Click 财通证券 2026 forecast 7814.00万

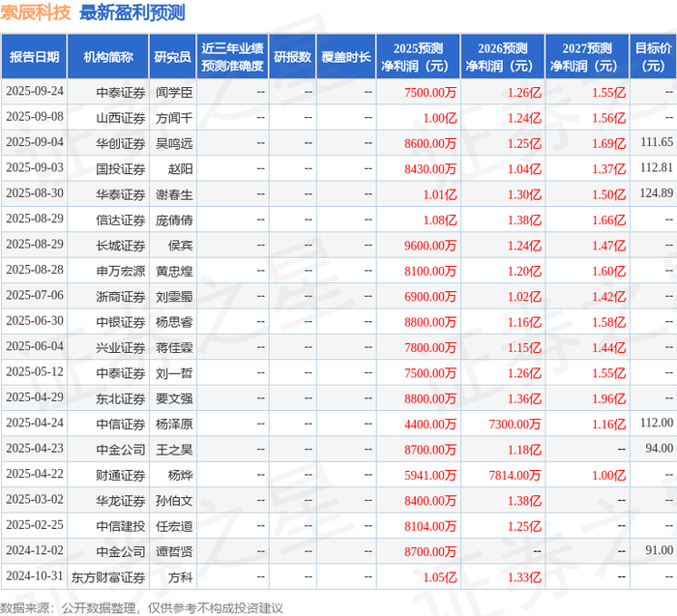(515, 475)
